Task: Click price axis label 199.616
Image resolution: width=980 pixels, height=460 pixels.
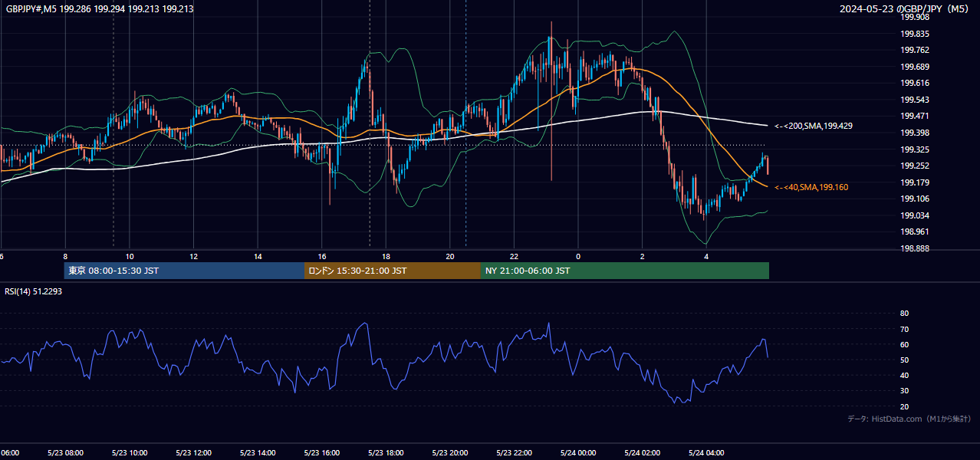Action: click(915, 83)
